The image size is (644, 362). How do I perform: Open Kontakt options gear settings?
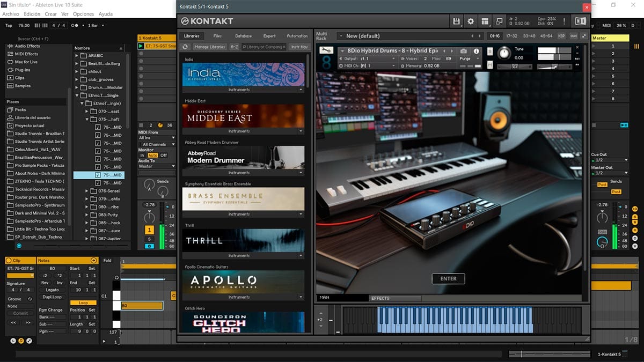point(471,21)
